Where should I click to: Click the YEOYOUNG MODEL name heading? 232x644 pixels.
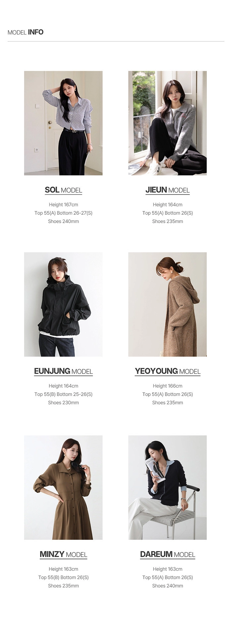coord(167,371)
